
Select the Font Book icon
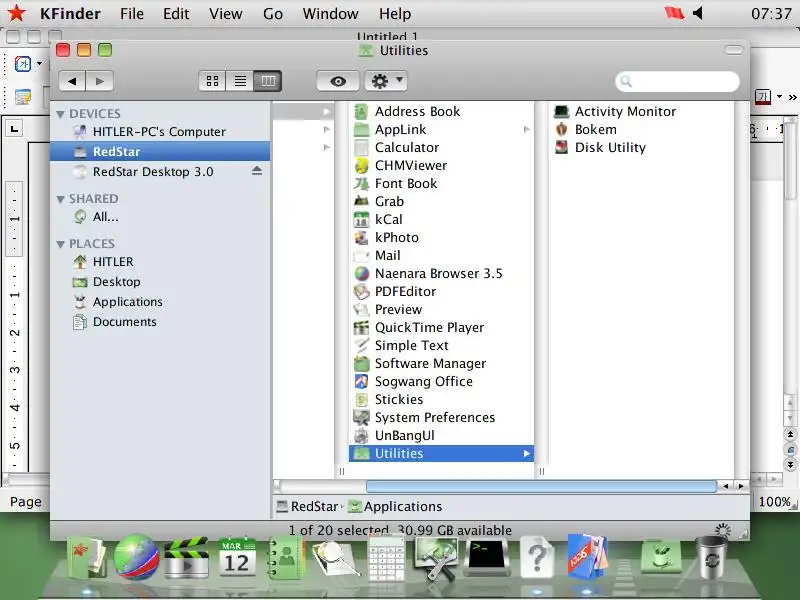pos(361,183)
